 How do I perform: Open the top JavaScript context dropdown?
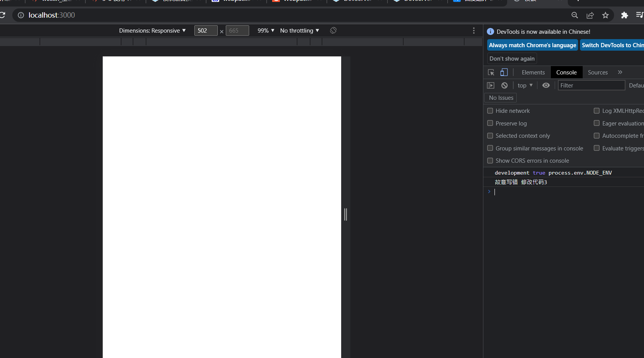[525, 85]
